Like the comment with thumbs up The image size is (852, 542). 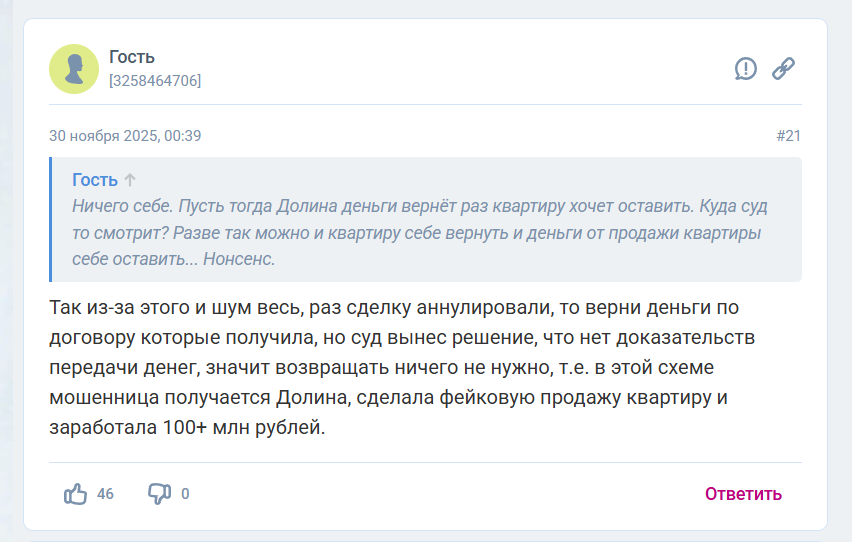pos(76,494)
